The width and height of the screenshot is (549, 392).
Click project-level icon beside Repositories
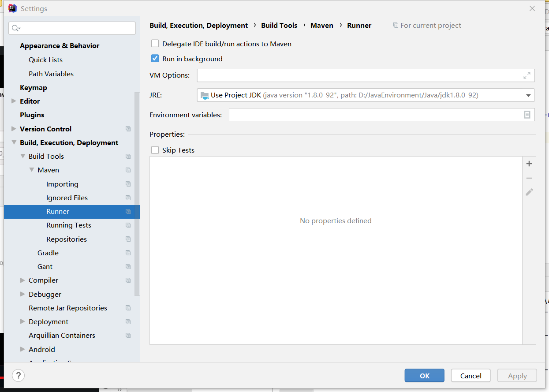[128, 239]
